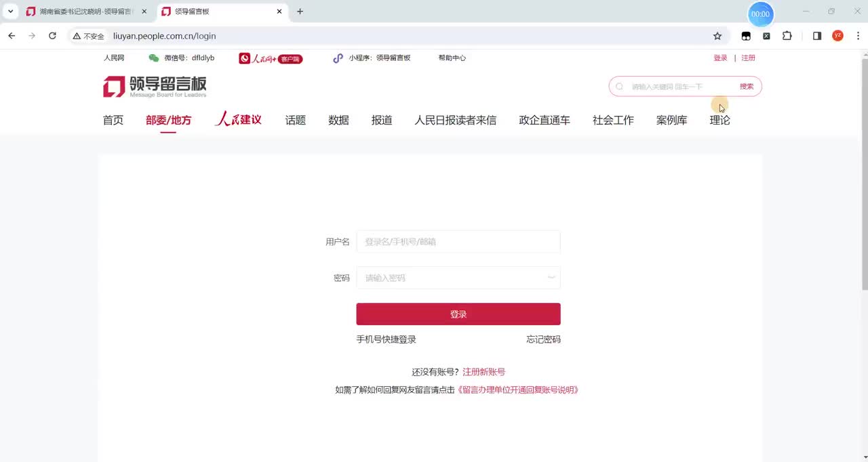Image resolution: width=868 pixels, height=462 pixels.
Task: Click the 小程序：领导留言板 text
Action: [380, 58]
